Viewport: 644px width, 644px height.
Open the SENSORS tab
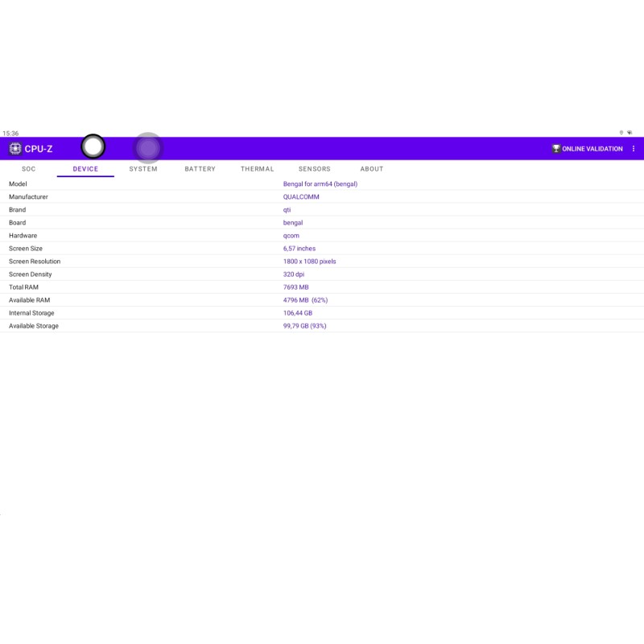pyautogui.click(x=314, y=169)
